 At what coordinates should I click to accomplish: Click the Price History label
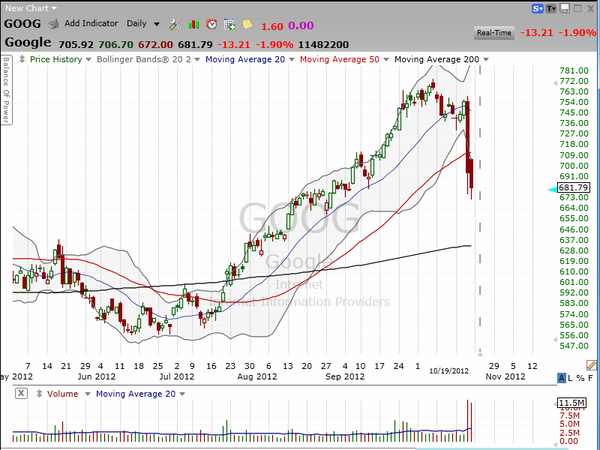[x=56, y=59]
